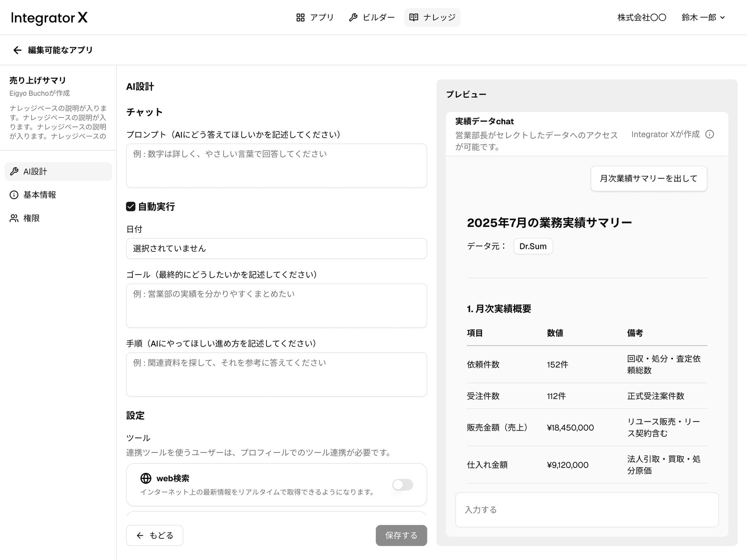Open the アプリ navigation tab
Viewport: 747px width, 560px height.
tap(315, 17)
